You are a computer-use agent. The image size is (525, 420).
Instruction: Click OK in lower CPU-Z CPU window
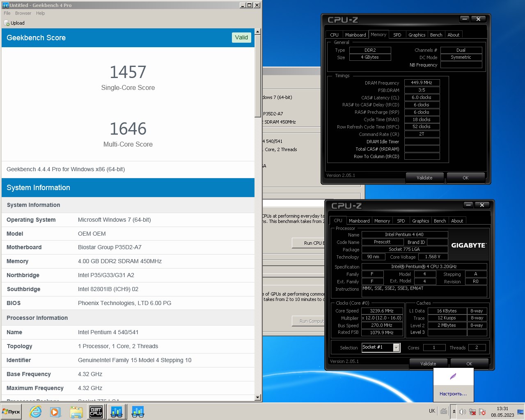pos(469,364)
